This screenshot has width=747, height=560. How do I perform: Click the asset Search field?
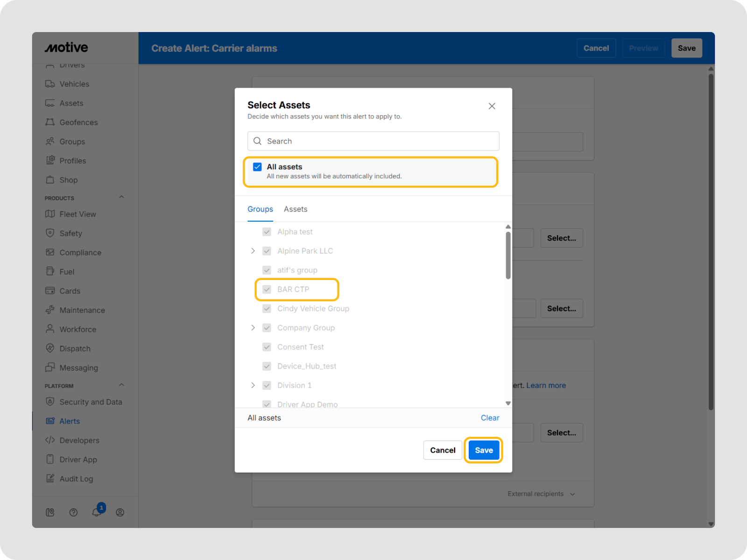pos(373,141)
